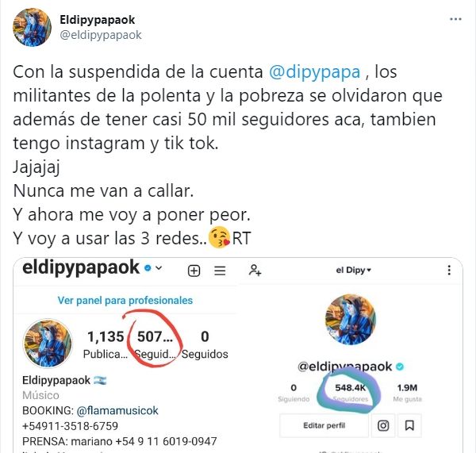The height and width of the screenshot is (453, 476).
Task: Click the tweet author's profile avatar
Action: click(32, 27)
